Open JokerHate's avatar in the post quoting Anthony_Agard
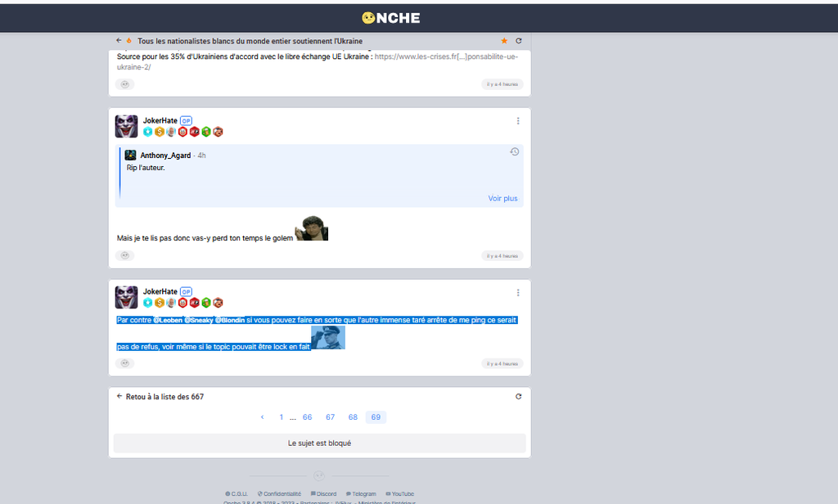The image size is (838, 504). [x=126, y=126]
